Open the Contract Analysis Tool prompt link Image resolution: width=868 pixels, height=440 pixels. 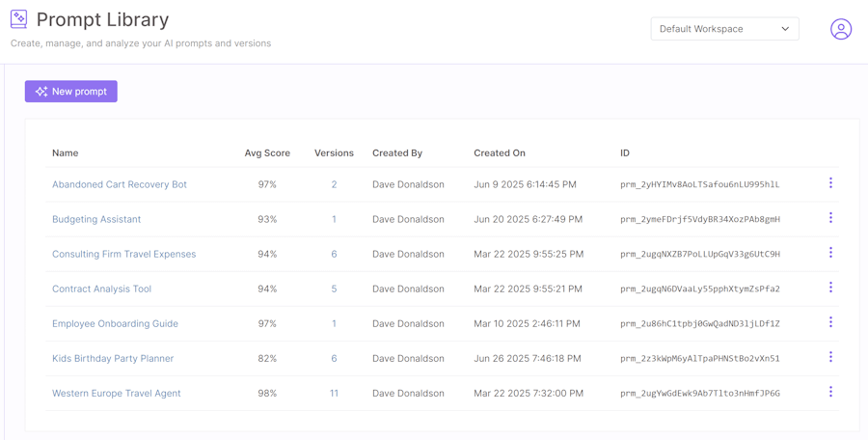click(101, 289)
